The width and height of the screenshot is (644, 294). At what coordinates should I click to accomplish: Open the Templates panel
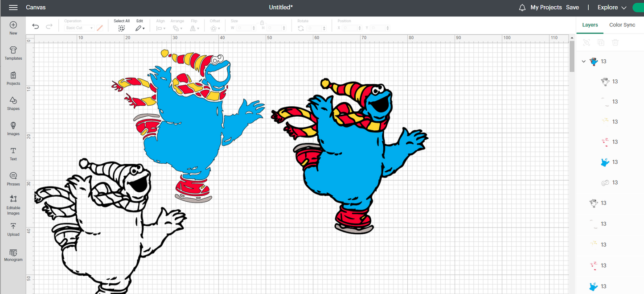[x=13, y=53]
